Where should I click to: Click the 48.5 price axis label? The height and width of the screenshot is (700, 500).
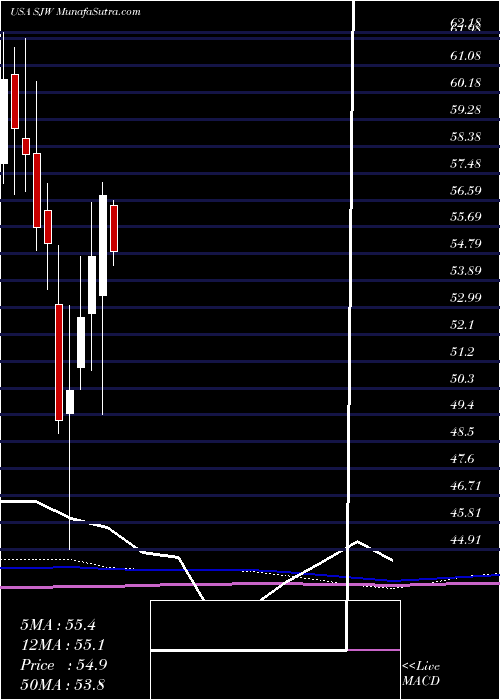coord(461,432)
